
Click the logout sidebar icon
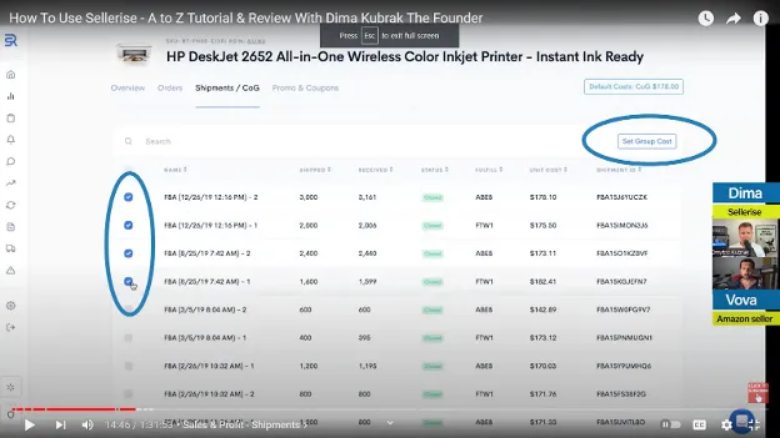[11, 328]
